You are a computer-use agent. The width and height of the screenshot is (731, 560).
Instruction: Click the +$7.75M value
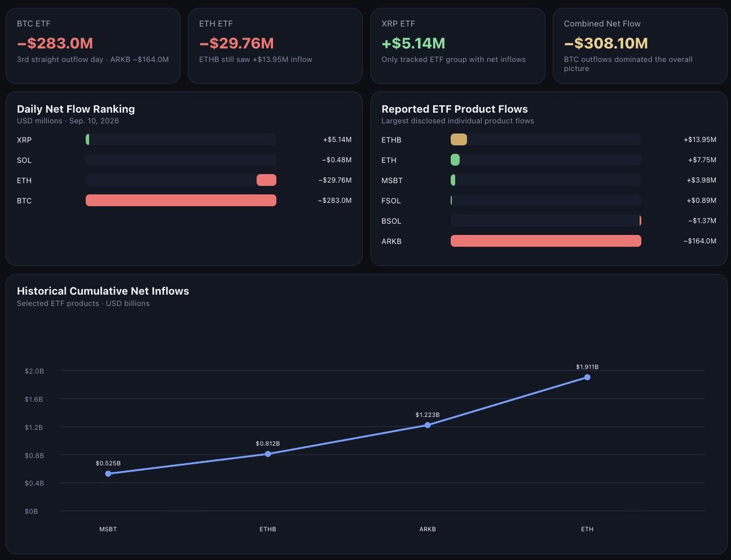click(702, 160)
